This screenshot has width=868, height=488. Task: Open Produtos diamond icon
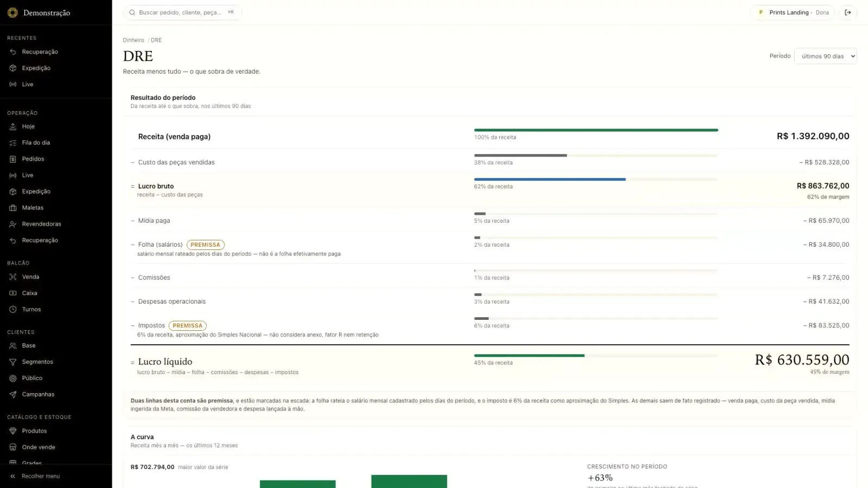click(x=13, y=431)
